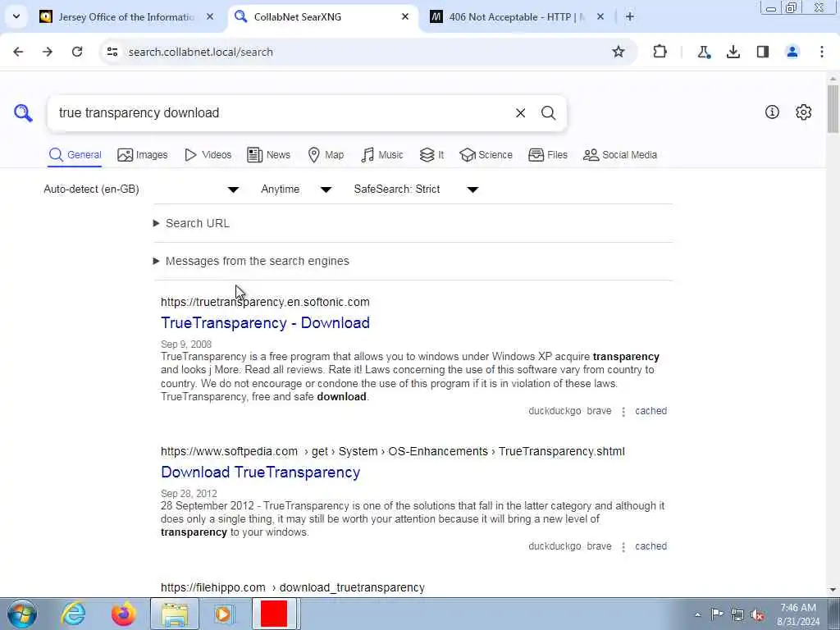Switch to Jersey Office of the Information tab
This screenshot has height=630, width=840.
click(x=126, y=17)
